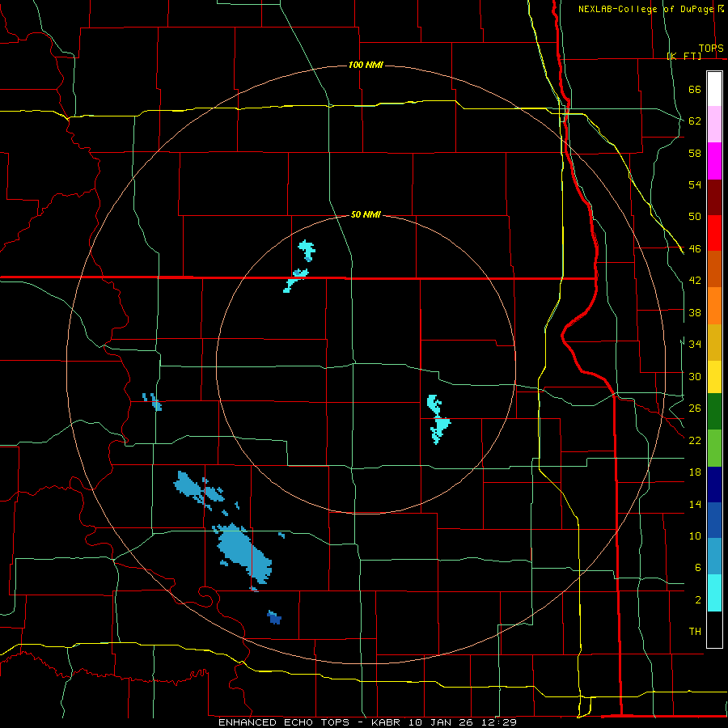This screenshot has height=728, width=728.
Task: Click the TOPS legend title
Action: tap(711, 48)
